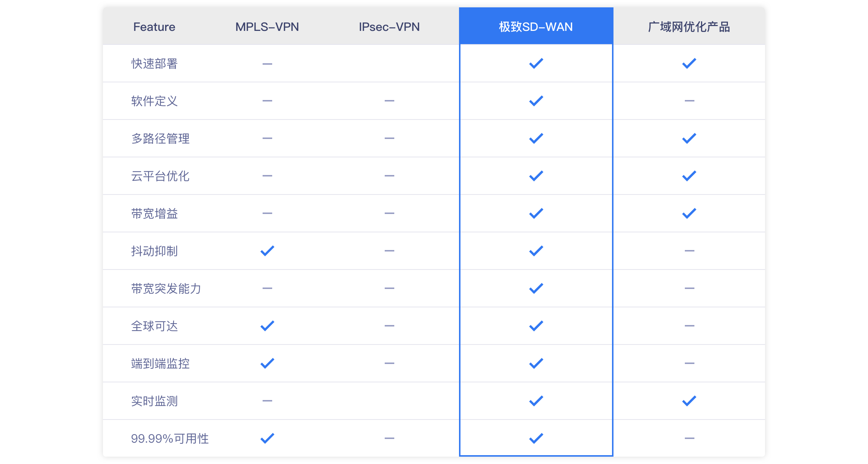Click 广域网优化产品 checkmark for 多路径管理

click(689, 138)
